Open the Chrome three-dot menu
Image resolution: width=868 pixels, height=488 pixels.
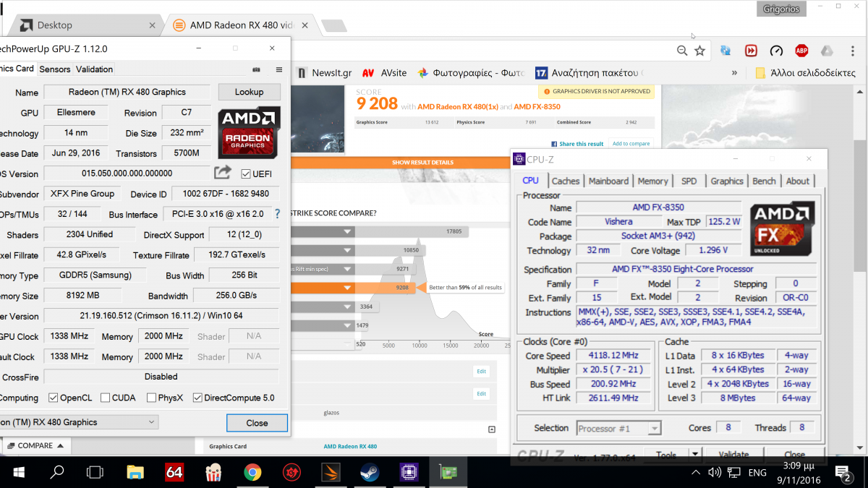coord(851,51)
